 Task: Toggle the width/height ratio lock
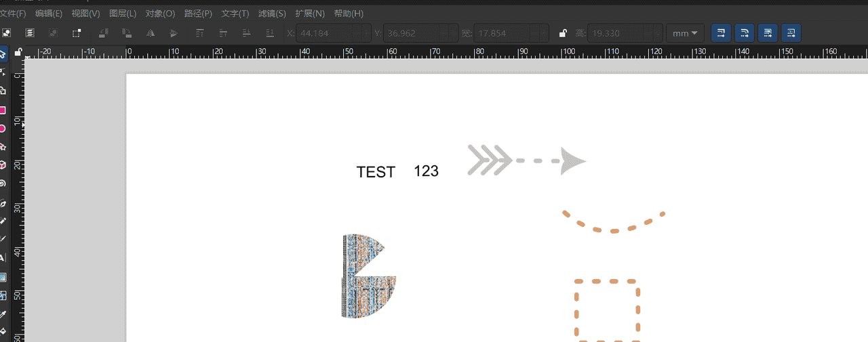click(563, 33)
